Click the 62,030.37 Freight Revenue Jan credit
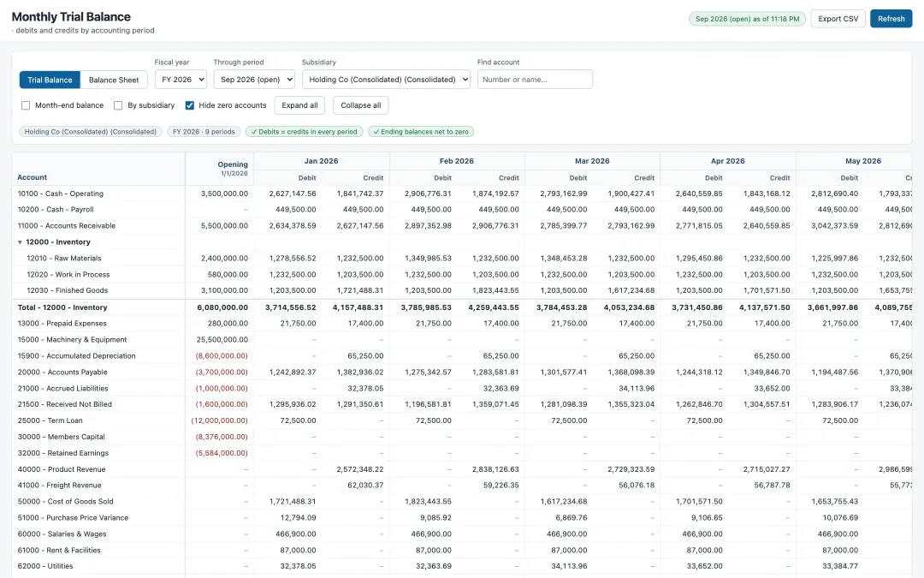Image resolution: width=924 pixels, height=578 pixels. 365,486
